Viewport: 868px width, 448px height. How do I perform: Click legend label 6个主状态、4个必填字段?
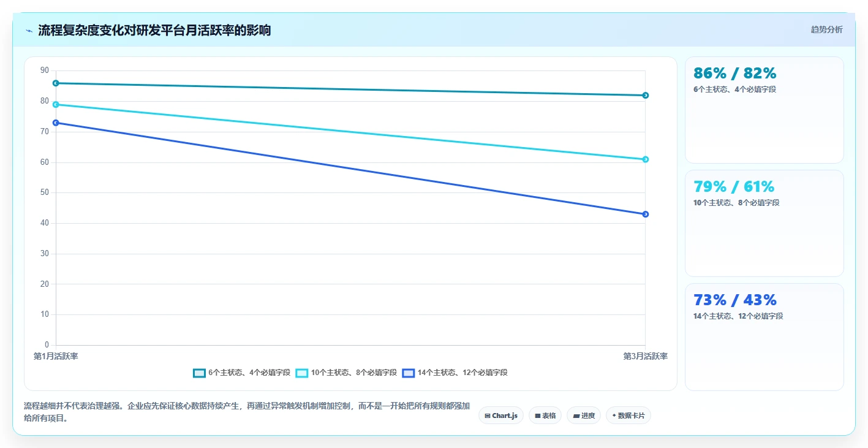249,373
